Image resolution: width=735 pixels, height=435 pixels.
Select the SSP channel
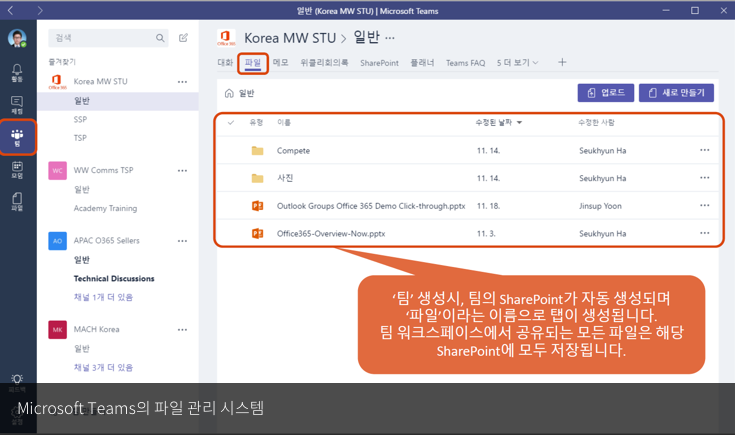[x=80, y=120]
